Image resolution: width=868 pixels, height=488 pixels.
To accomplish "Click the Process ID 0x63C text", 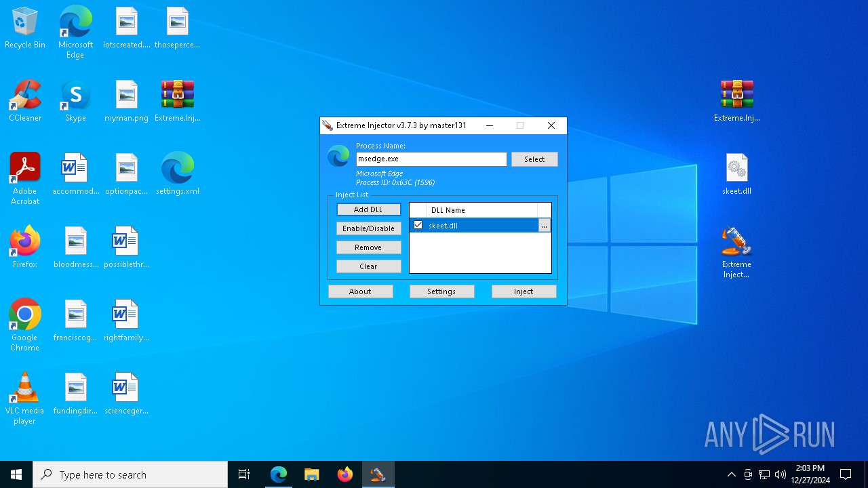I will (x=395, y=182).
